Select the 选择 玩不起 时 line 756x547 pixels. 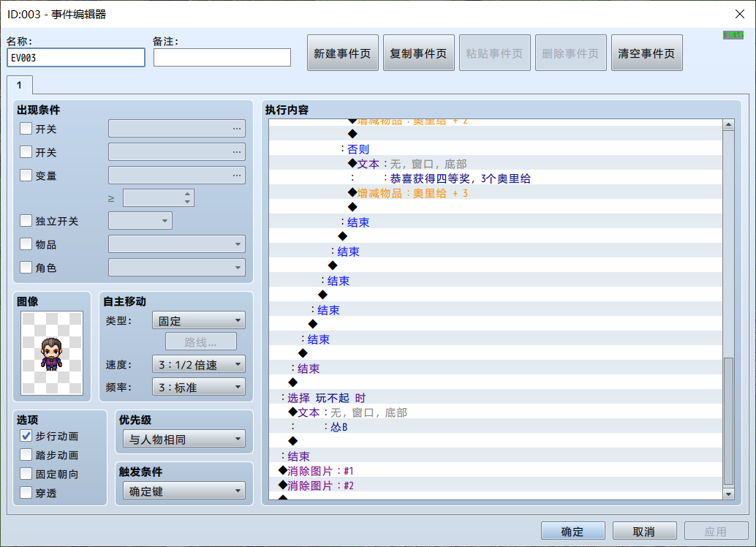point(496,398)
